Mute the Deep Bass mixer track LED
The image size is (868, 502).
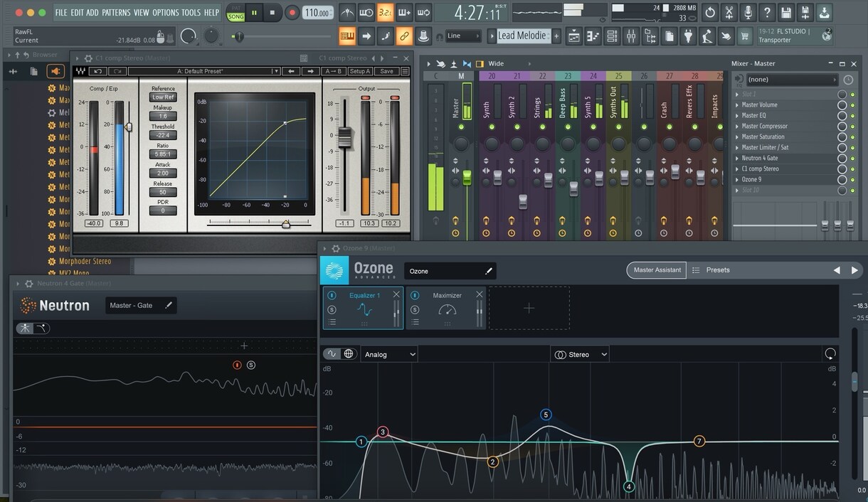(568, 127)
